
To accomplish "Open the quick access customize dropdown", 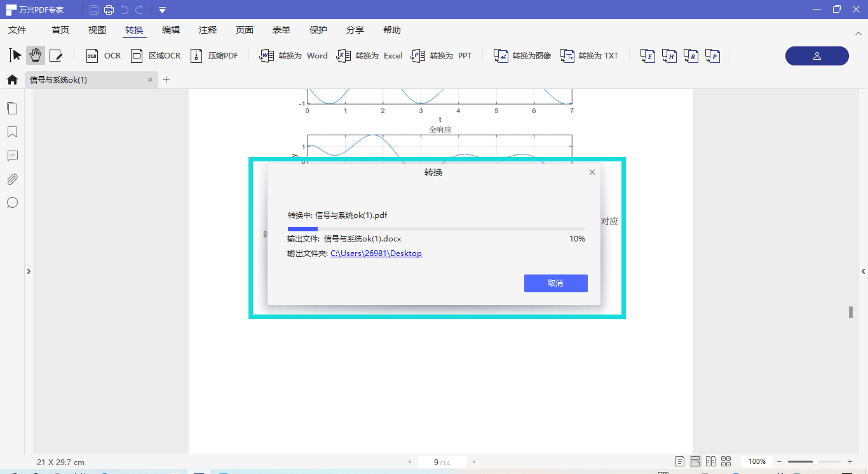I will pyautogui.click(x=163, y=10).
